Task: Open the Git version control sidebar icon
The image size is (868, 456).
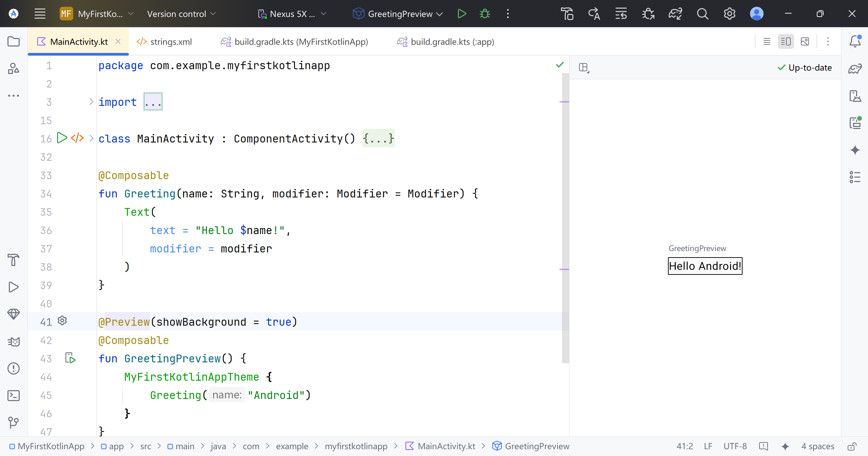Action: click(x=14, y=423)
